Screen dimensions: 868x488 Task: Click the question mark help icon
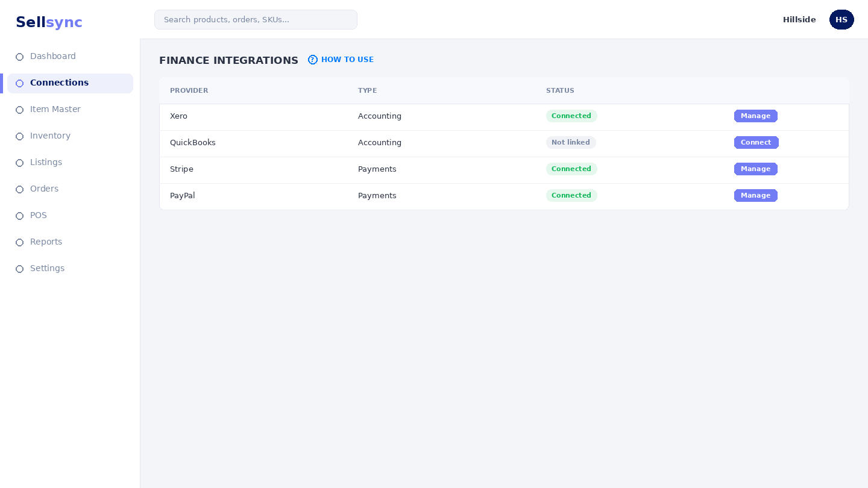pos(313,60)
